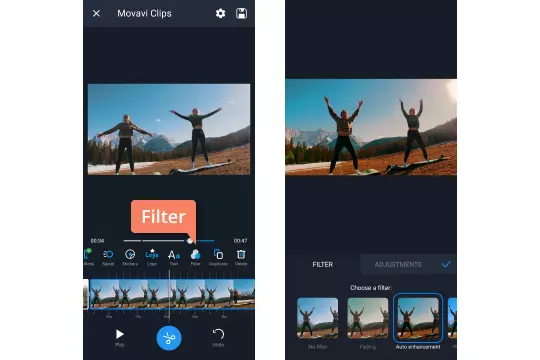Play the video preview
Screen dimensions: 540x360
coord(120,337)
